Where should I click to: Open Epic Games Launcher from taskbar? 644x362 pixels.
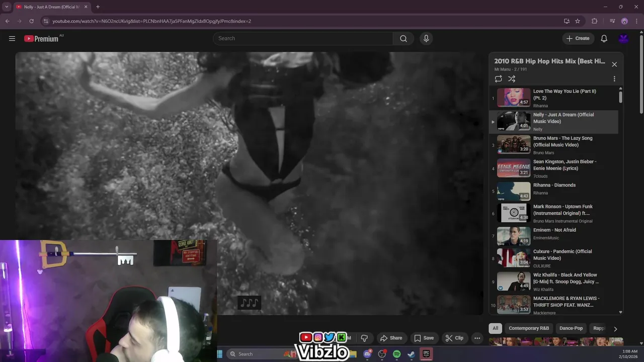click(x=426, y=354)
